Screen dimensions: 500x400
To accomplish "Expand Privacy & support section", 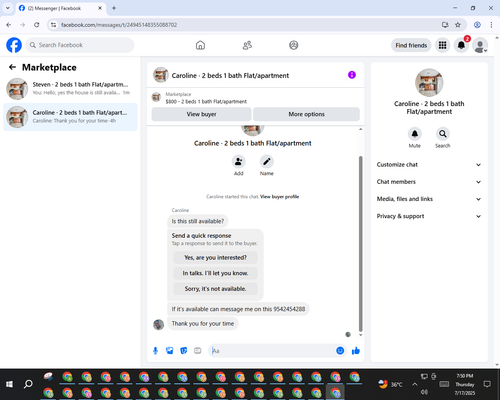I will pos(429,216).
